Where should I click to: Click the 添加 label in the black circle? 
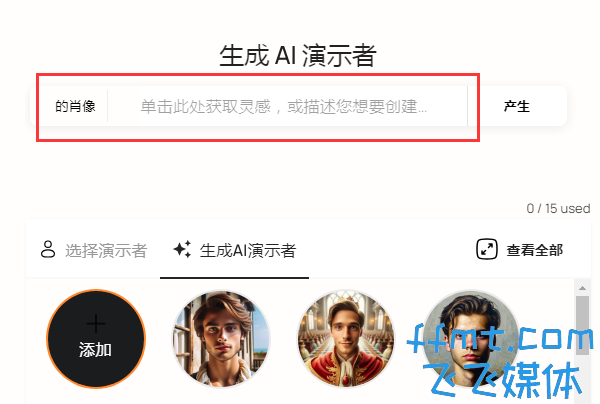point(95,350)
